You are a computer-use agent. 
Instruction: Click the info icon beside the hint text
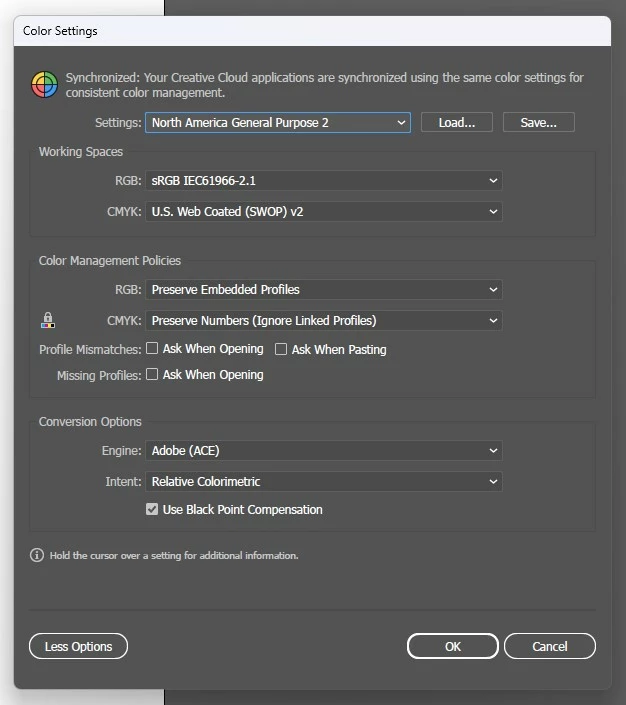37,555
